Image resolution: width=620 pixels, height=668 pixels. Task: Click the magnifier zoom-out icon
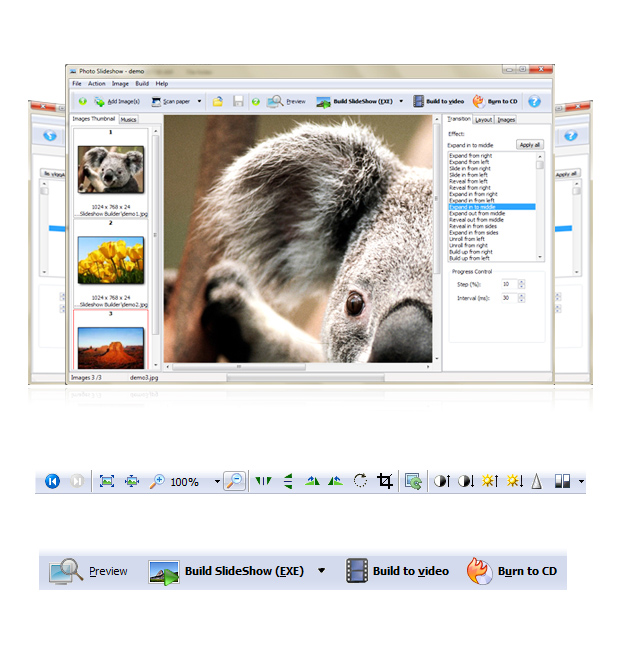coord(234,481)
